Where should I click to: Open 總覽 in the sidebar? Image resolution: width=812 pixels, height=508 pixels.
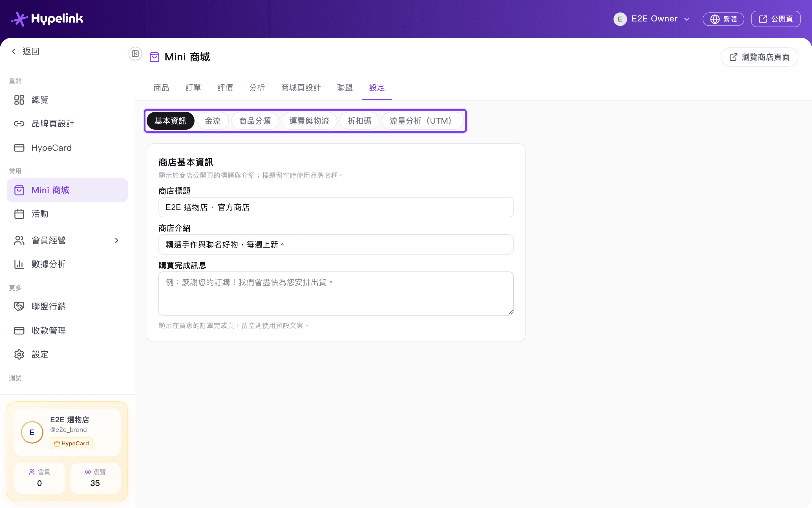tap(67, 100)
